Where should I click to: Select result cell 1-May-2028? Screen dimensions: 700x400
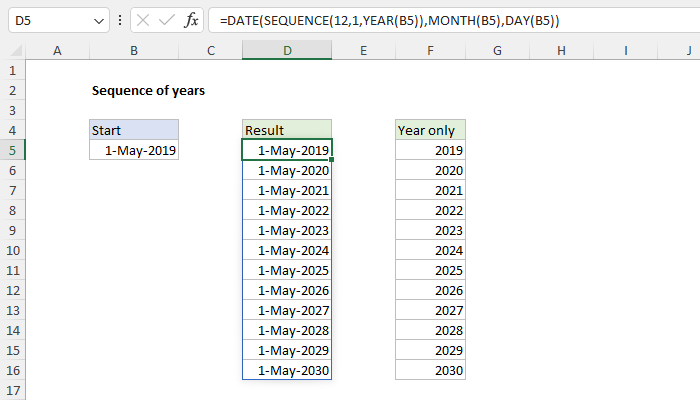pyautogui.click(x=287, y=330)
